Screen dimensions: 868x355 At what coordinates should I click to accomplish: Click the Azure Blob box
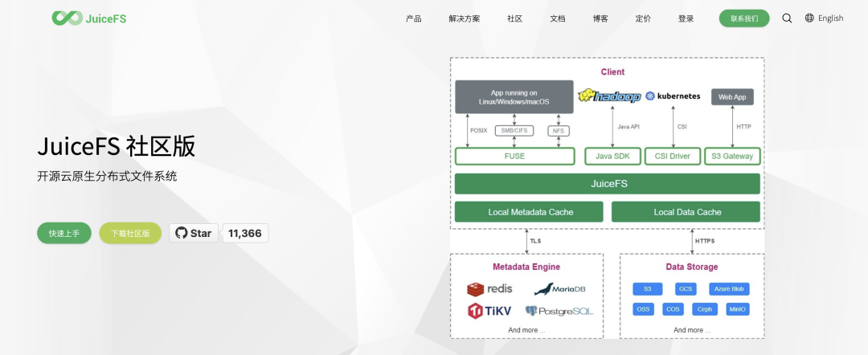pyautogui.click(x=729, y=288)
